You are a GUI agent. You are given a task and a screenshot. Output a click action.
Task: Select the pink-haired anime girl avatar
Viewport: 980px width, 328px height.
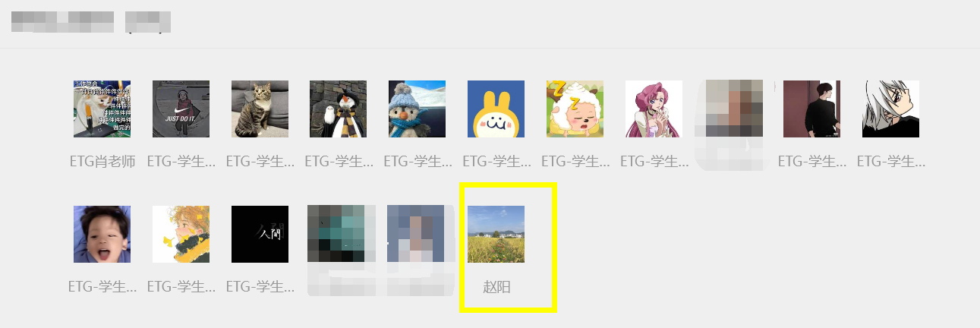[x=654, y=109]
